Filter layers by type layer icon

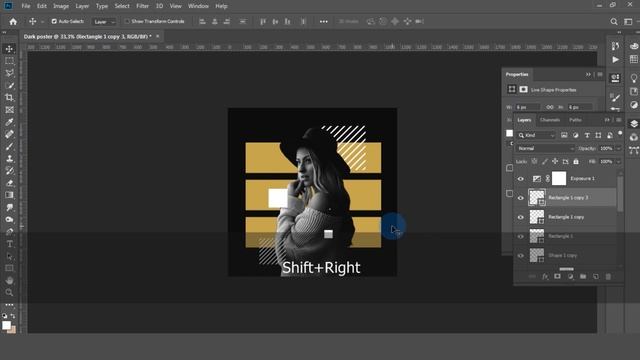587,135
